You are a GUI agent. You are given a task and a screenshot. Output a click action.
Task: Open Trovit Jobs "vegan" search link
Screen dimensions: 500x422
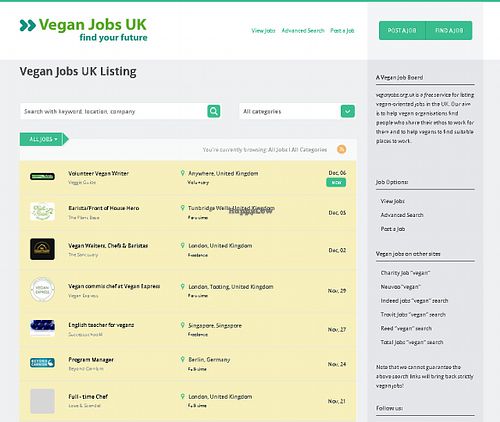click(413, 315)
